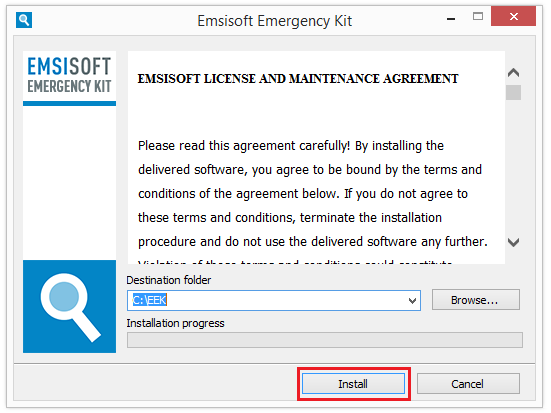The image size is (551, 413).
Task: Cancel the installation
Action: pyautogui.click(x=468, y=383)
